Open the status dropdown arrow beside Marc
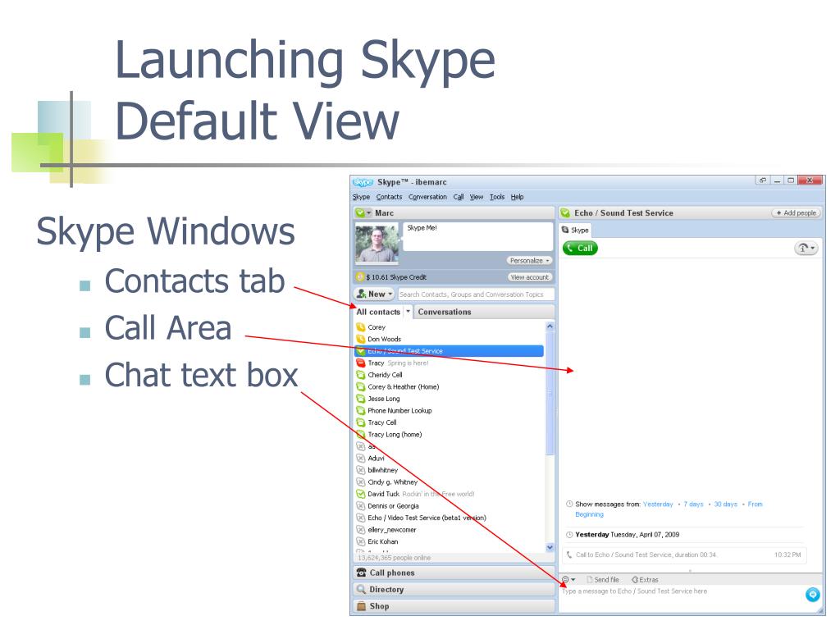This screenshot has width=840, height=630. (x=368, y=212)
